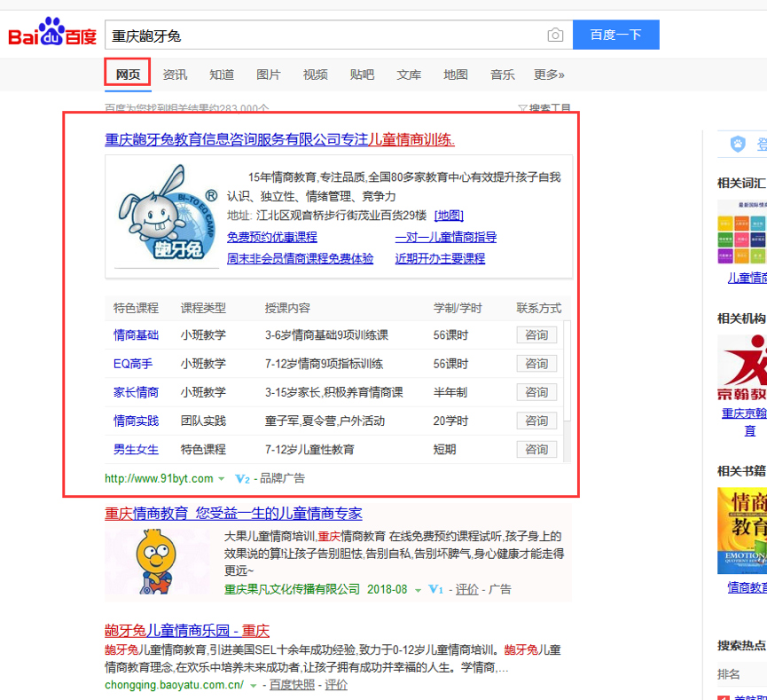This screenshot has height=700, width=767.
Task: Open the 免费预约优惠课程 link
Action: coord(271,237)
